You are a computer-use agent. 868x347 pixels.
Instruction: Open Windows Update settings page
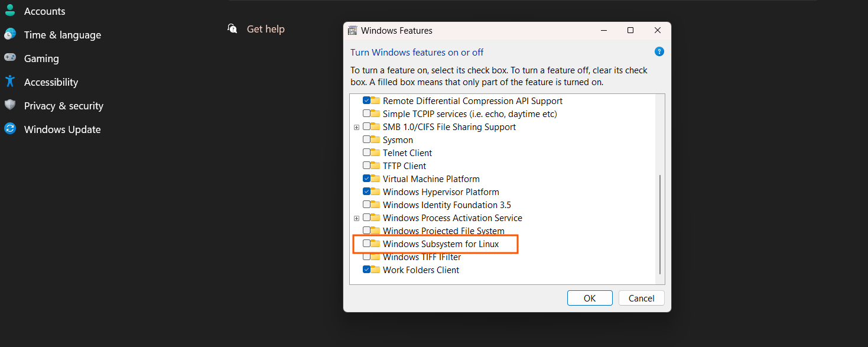click(62, 129)
